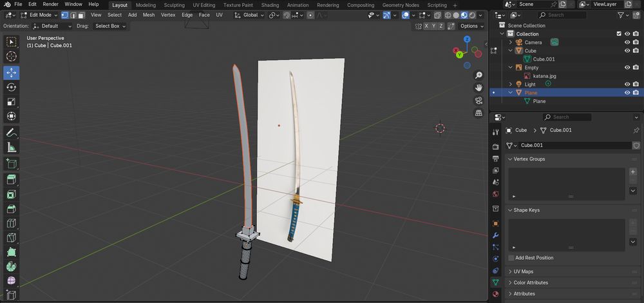Screen dimensions: 644x303
Task: Hide the Plane object in viewport
Action: pyautogui.click(x=627, y=92)
